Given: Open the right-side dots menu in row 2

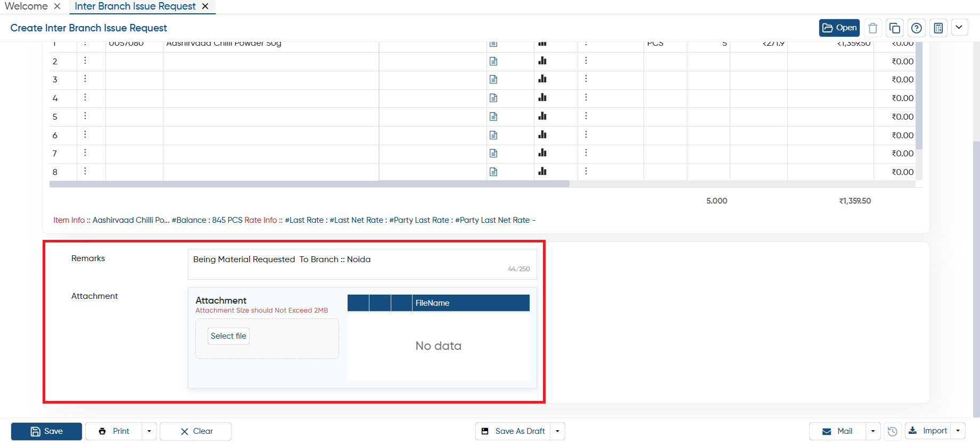Looking at the screenshot, I should [586, 61].
